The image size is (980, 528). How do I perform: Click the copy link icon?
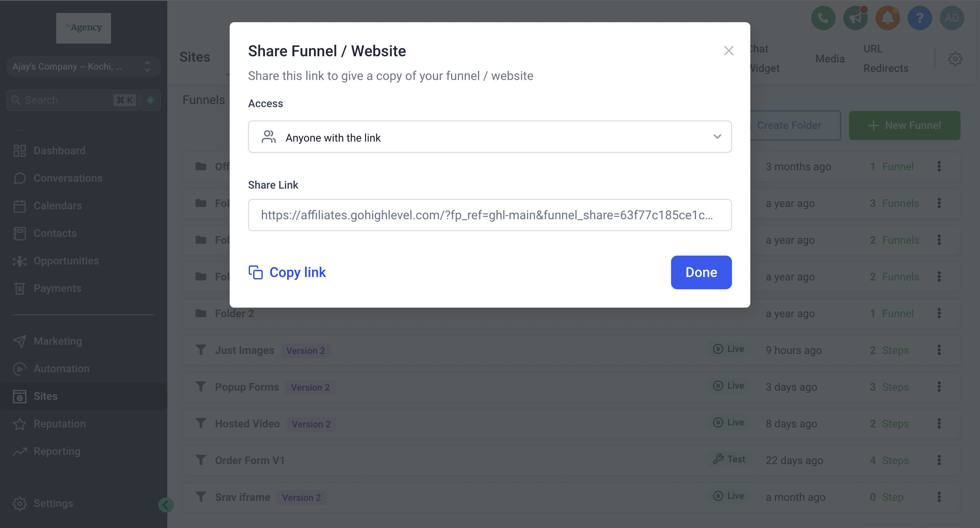pyautogui.click(x=256, y=272)
